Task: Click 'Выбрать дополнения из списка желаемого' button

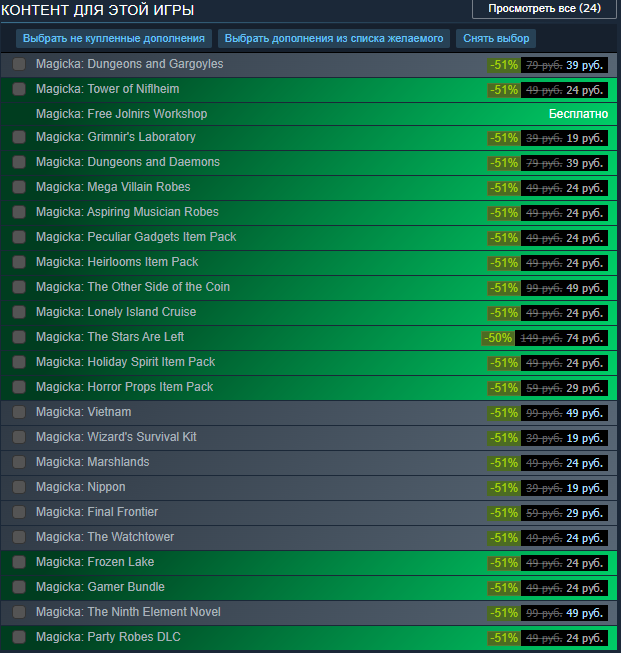Action: [x=334, y=38]
